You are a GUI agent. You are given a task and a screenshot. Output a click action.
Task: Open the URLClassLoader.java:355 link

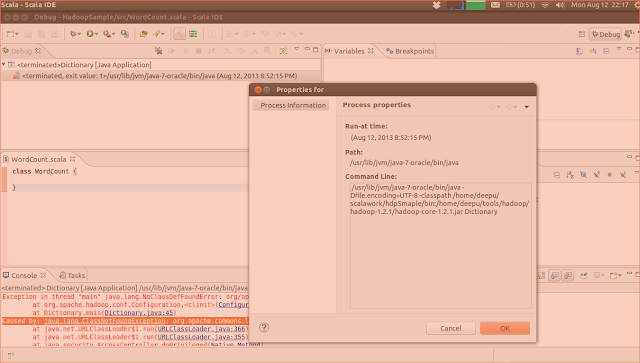click(202, 337)
